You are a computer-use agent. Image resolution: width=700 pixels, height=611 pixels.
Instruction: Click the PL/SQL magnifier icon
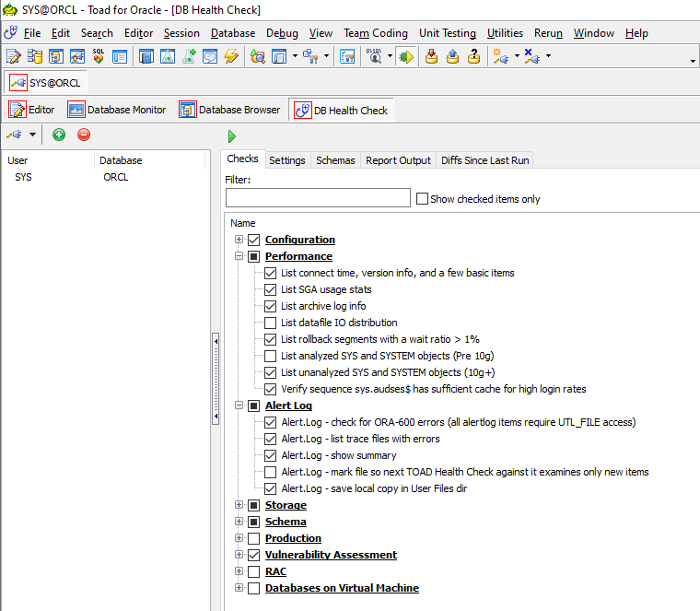(374, 57)
